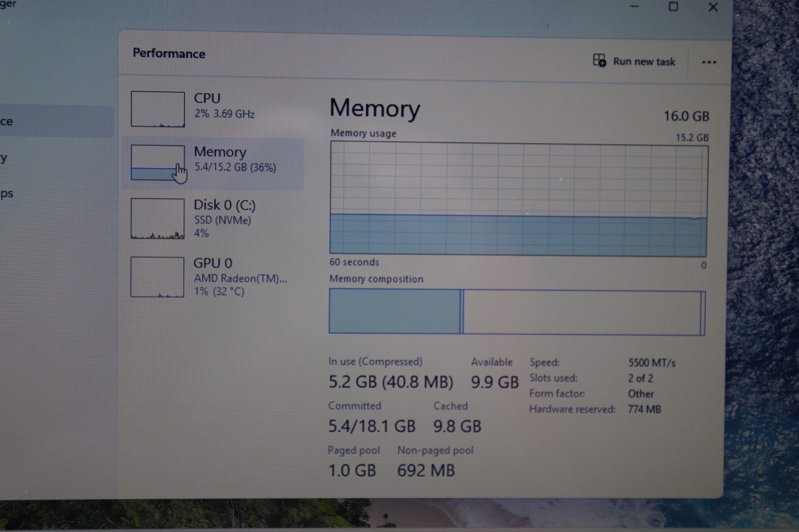
Task: Click the Run new task plus icon
Action: pyautogui.click(x=599, y=60)
